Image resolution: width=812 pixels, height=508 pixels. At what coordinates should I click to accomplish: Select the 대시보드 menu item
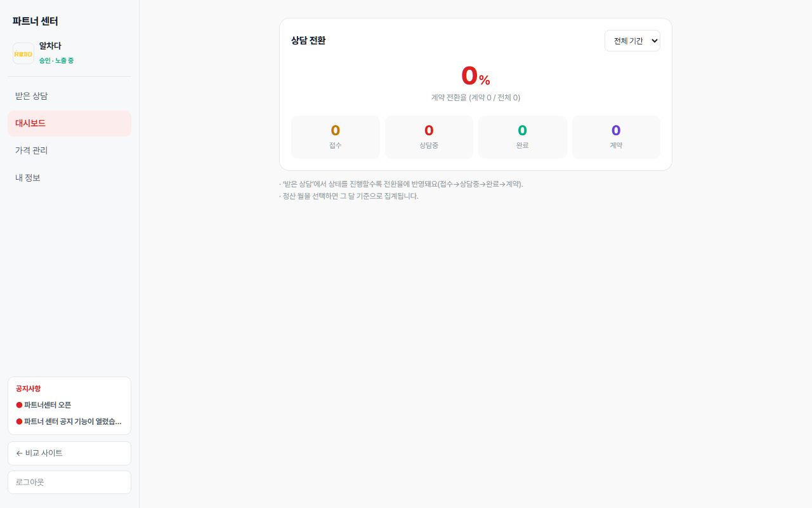(69, 123)
